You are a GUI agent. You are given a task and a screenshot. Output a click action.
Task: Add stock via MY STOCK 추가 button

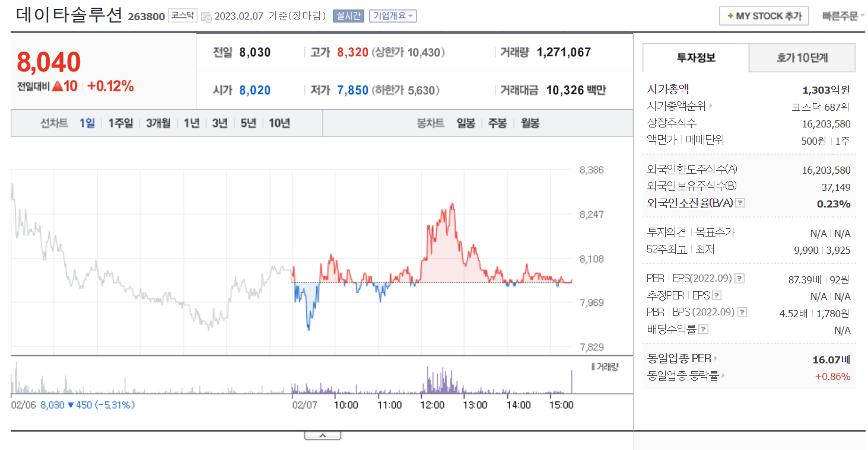(x=764, y=16)
